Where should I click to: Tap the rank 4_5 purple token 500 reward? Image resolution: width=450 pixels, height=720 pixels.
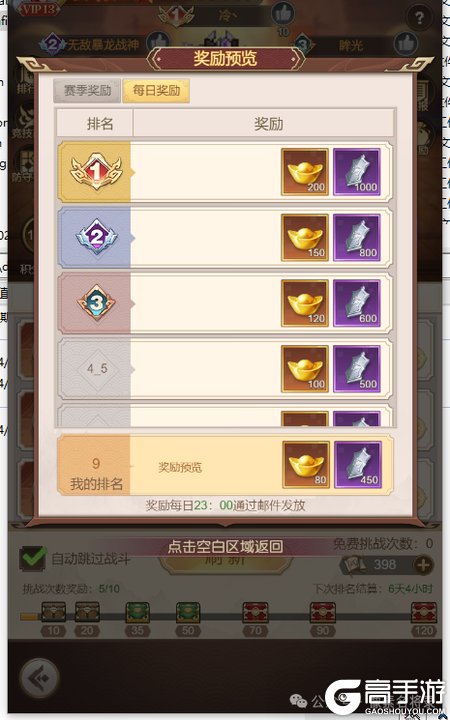click(357, 369)
